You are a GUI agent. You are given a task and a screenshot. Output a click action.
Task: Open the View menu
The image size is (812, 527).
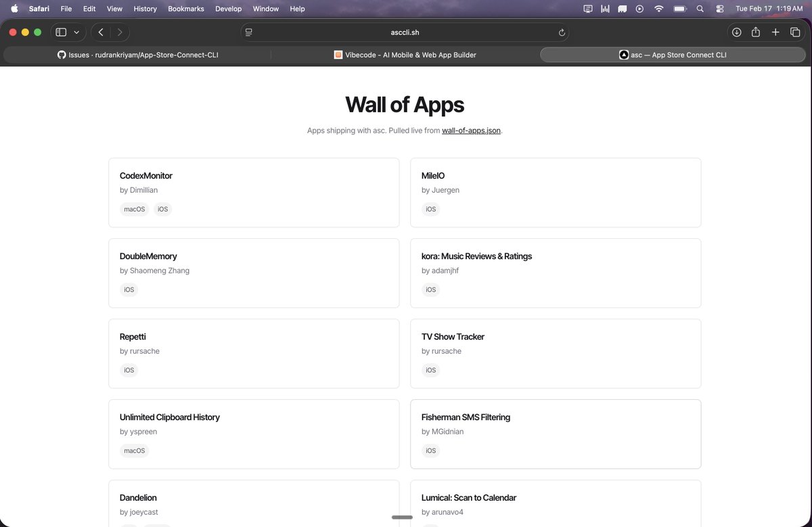[x=115, y=9]
